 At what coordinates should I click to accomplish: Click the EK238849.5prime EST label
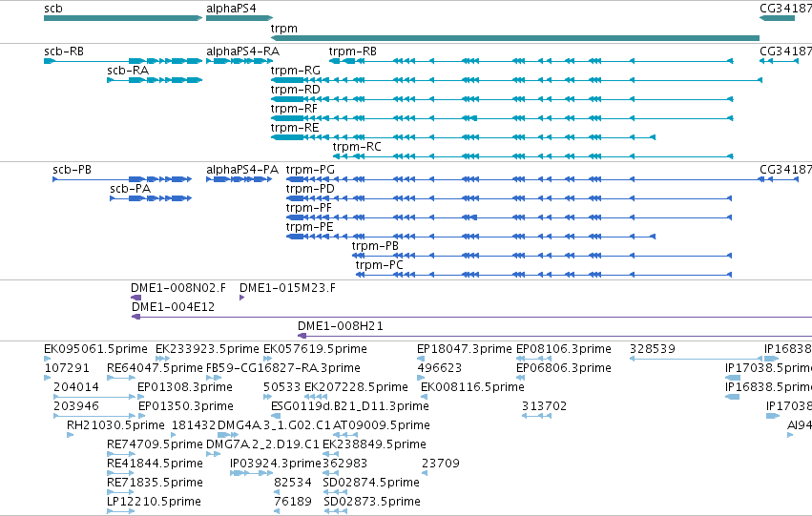(374, 445)
